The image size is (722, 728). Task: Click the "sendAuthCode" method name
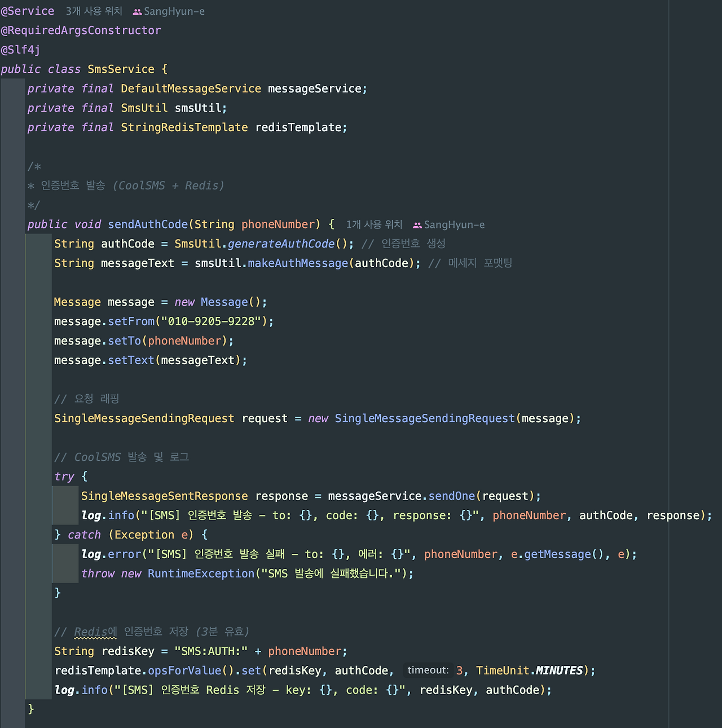[x=148, y=224]
